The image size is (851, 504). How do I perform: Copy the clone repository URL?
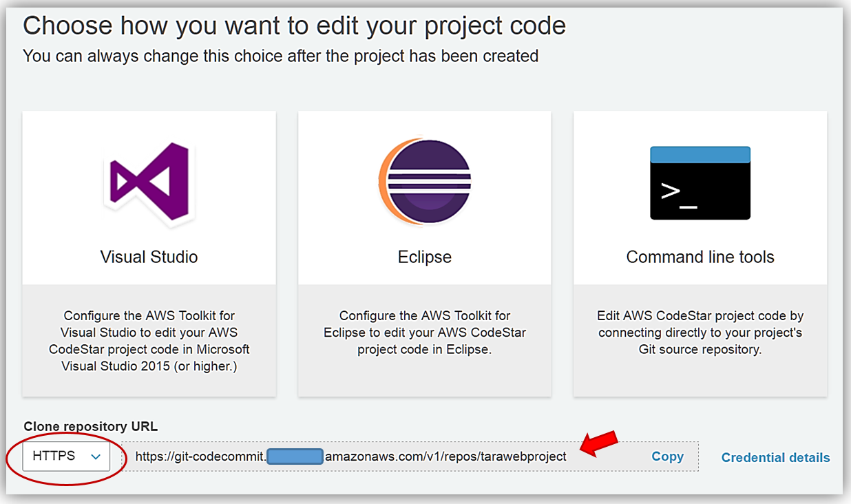tap(667, 456)
